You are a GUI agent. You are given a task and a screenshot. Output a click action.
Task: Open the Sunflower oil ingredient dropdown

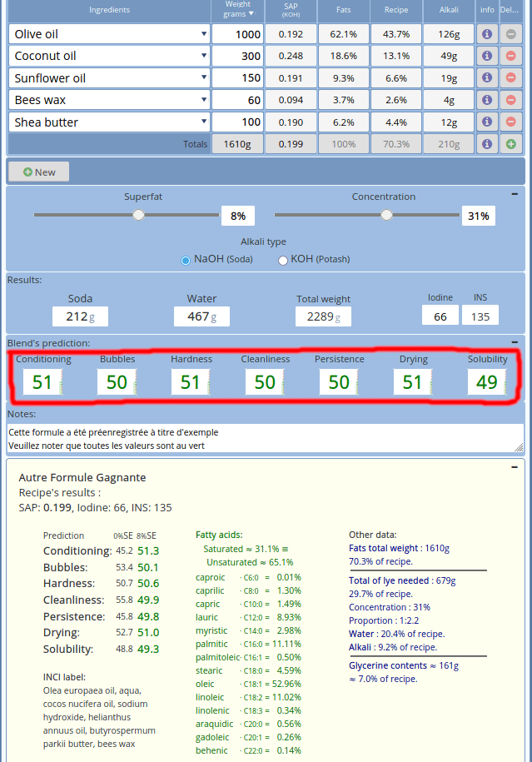[x=204, y=78]
